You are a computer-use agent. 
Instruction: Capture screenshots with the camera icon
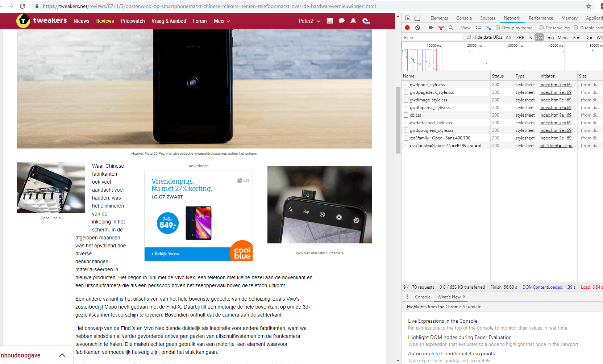click(x=431, y=28)
